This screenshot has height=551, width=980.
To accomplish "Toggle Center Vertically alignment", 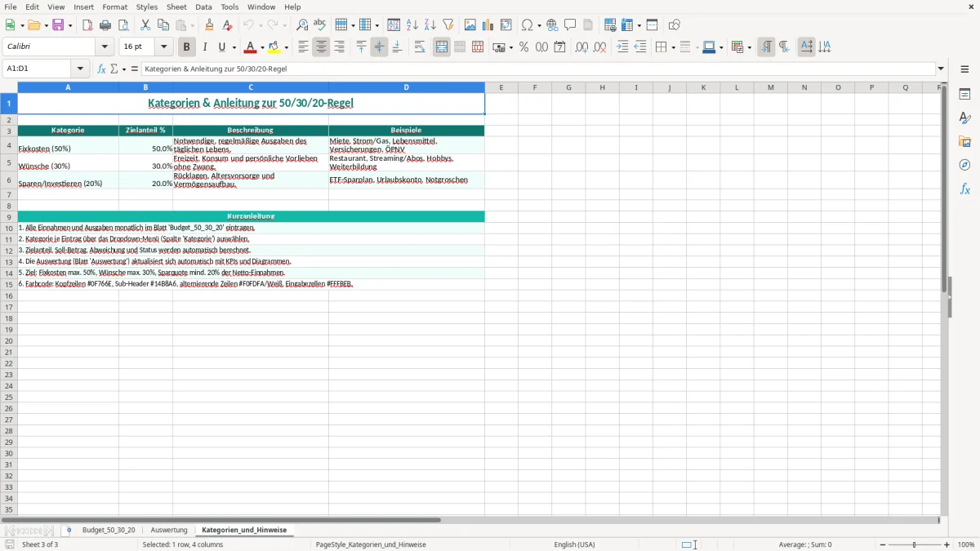I will pyautogui.click(x=379, y=47).
